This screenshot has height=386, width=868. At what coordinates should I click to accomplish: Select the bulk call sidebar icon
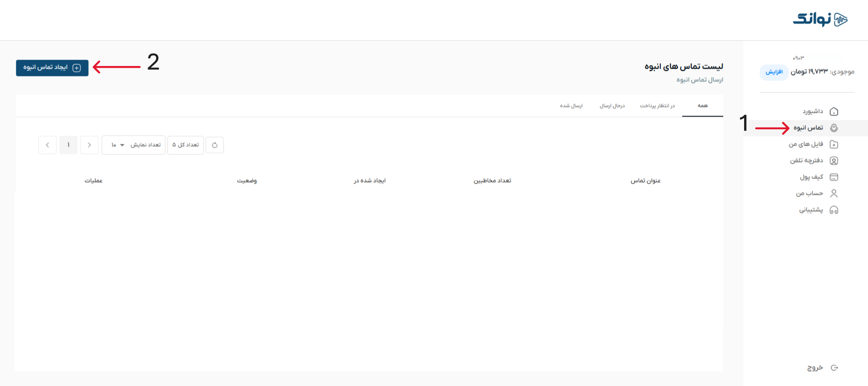pos(834,128)
